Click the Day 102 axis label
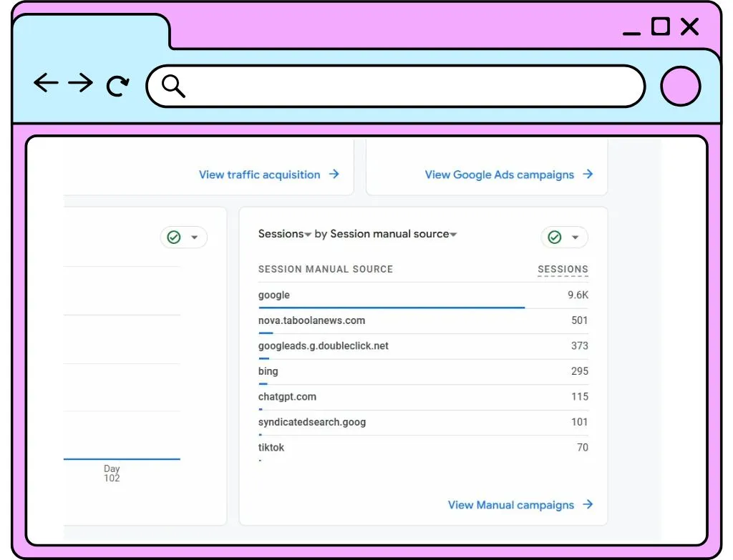The height and width of the screenshot is (560, 733). (x=112, y=473)
